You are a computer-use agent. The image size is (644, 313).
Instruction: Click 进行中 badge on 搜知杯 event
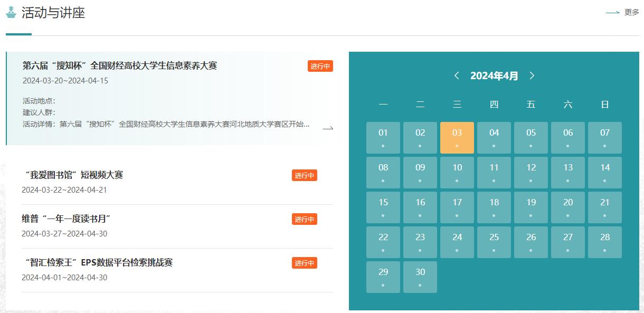(320, 66)
